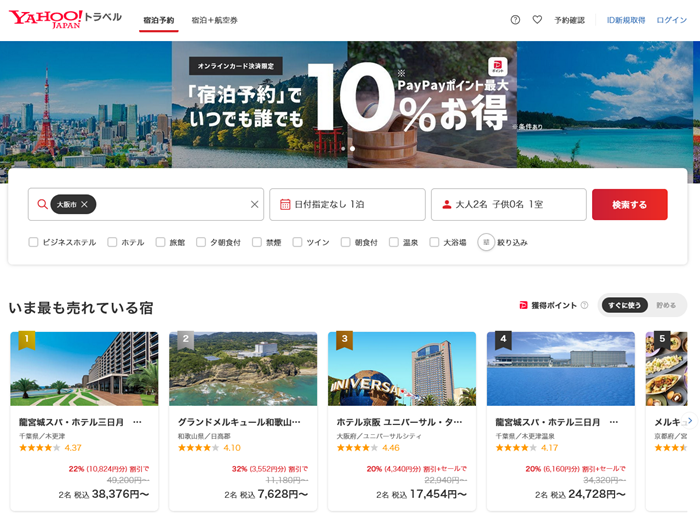Screen dimensions: 700x523
Task: Click next arrow on hotel ranking carousel
Action: tap(690, 420)
